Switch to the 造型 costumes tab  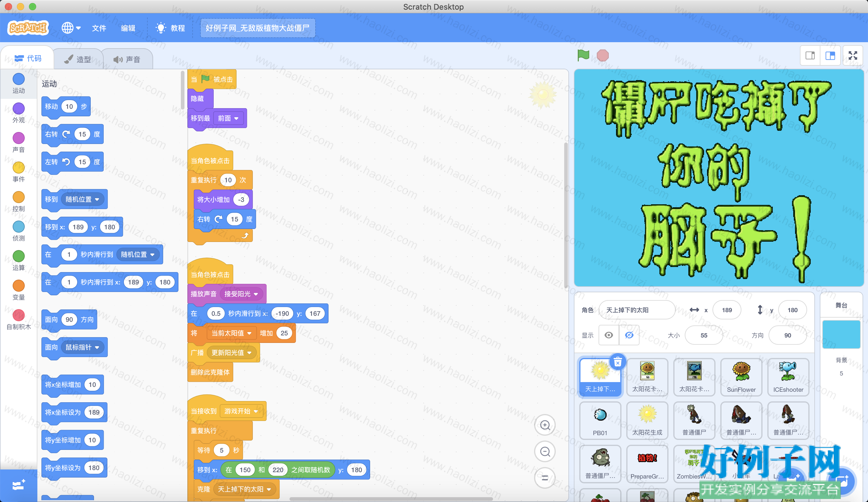click(x=78, y=59)
